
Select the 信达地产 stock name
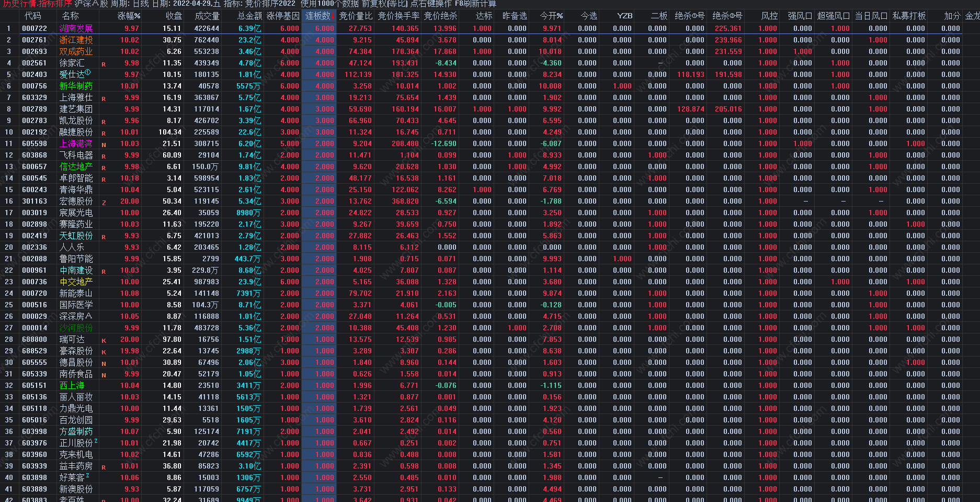76,166
